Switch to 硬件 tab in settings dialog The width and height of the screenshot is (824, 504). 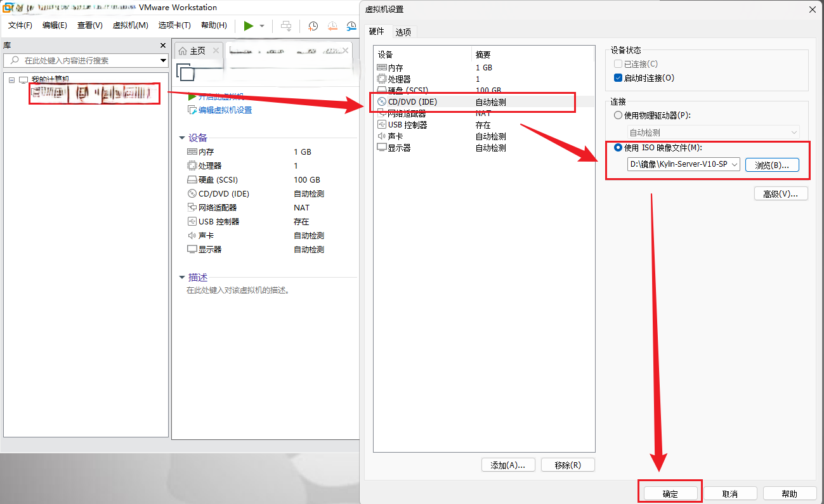tap(376, 31)
